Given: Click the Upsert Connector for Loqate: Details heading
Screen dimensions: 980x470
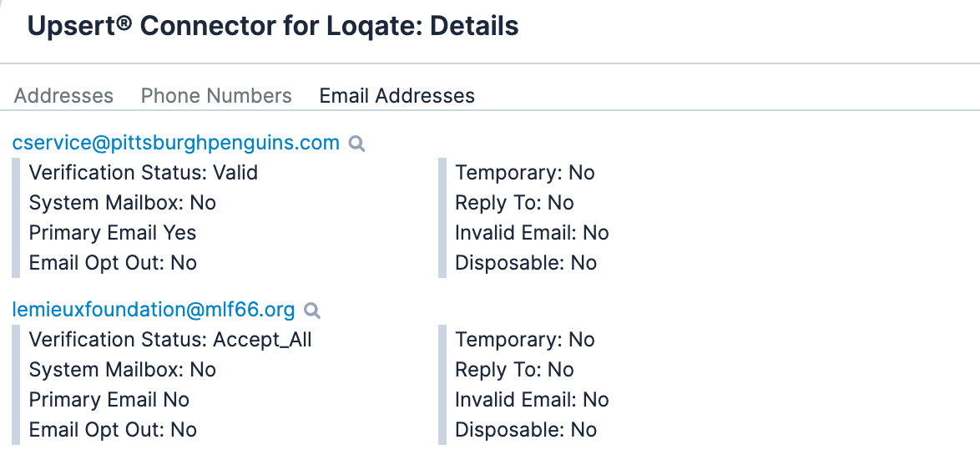Looking at the screenshot, I should point(273,26).
